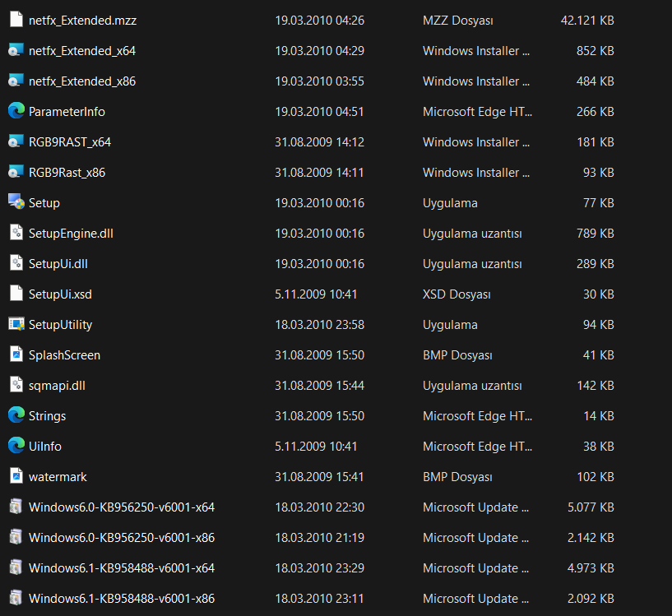Click the netfx_Extended.mzz file icon
This screenshot has height=616, width=672.
coord(16,21)
